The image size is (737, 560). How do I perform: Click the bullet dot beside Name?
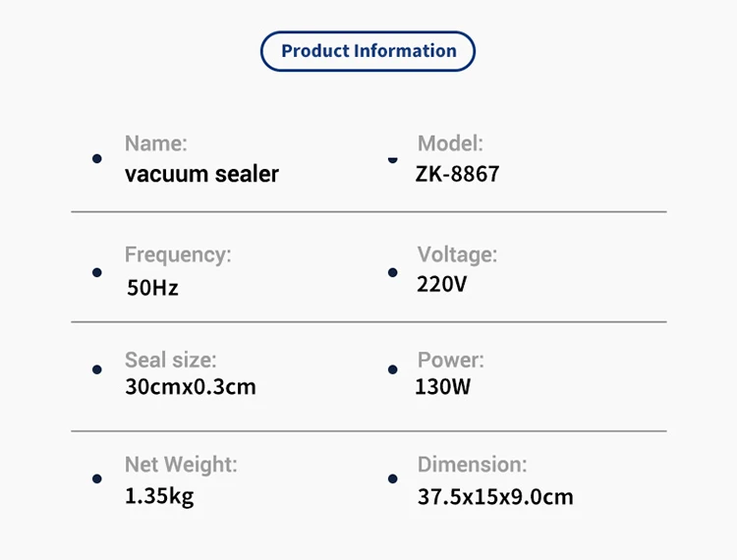pos(96,158)
